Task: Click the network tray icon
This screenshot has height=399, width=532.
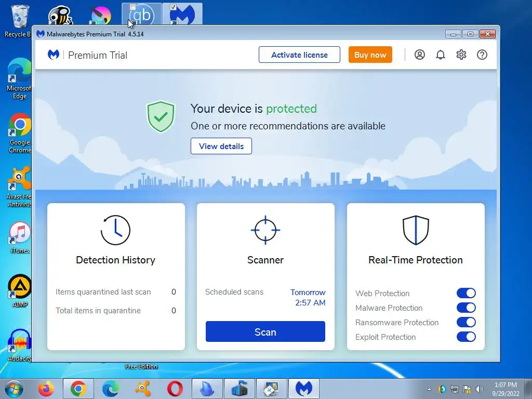Action: [x=454, y=389]
